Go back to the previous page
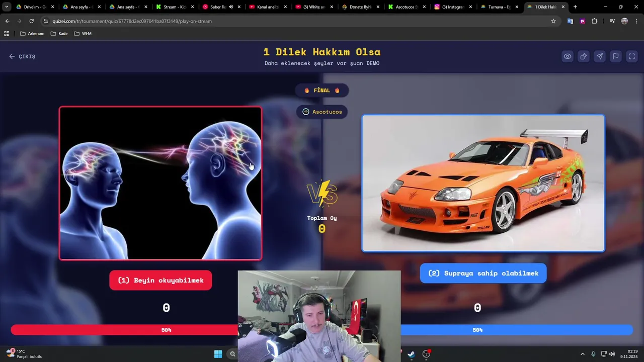The width and height of the screenshot is (644, 362). (7, 21)
